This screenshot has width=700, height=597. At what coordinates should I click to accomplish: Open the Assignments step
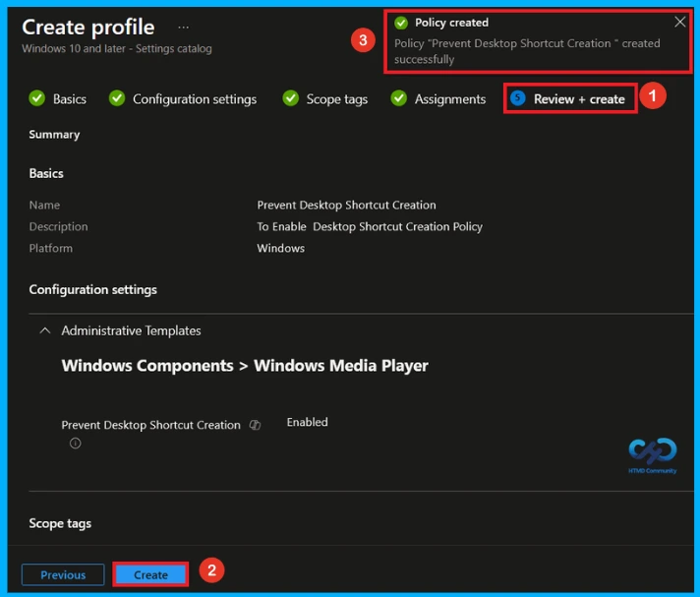click(x=449, y=98)
